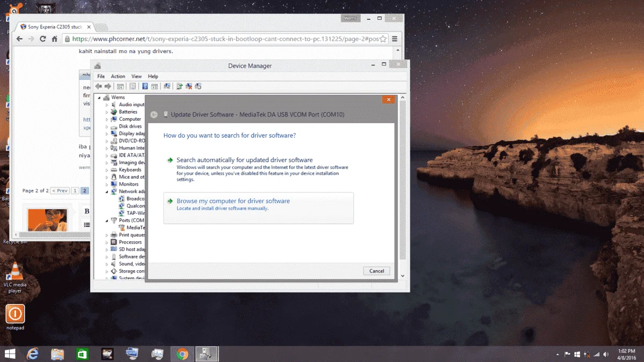Click the Chrome icon in the taskbar
The width and height of the screenshot is (644, 362).
pyautogui.click(x=182, y=354)
